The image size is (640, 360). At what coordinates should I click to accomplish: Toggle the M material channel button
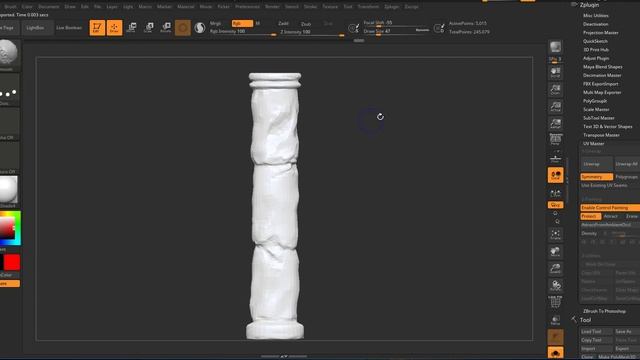258,23
